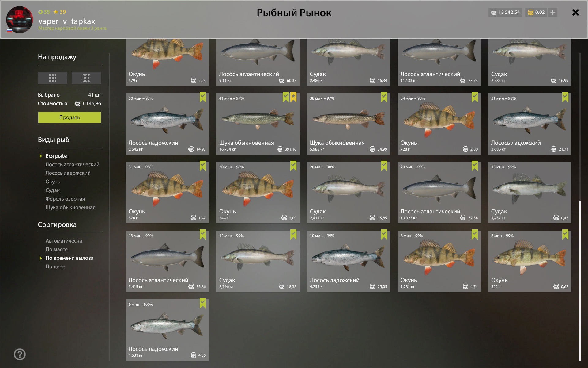Select Автоматически sorting option
The width and height of the screenshot is (588, 368).
[x=64, y=241]
